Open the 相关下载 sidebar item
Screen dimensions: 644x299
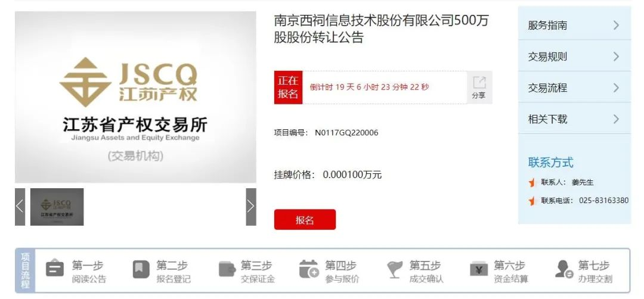pyautogui.click(x=574, y=119)
